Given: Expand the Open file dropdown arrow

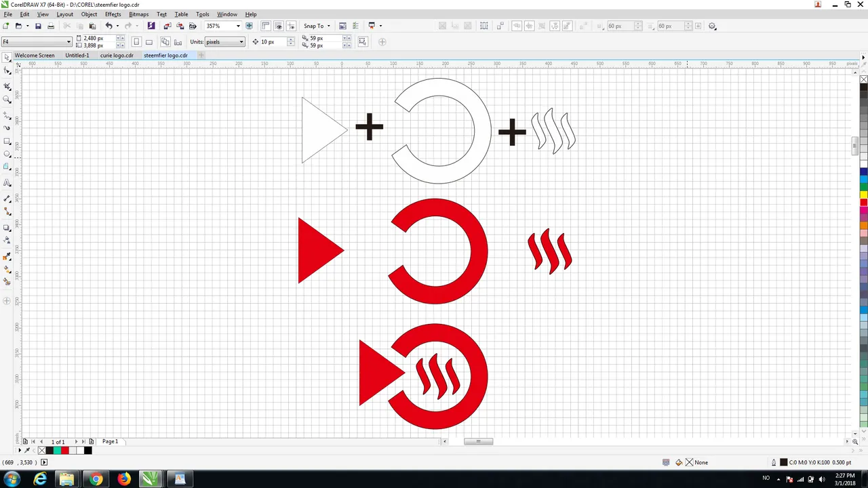Looking at the screenshot, I should point(26,26).
